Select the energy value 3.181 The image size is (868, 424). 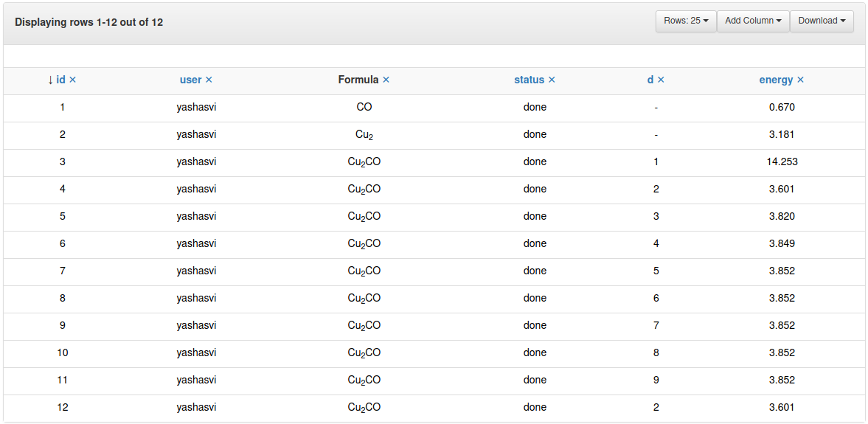[782, 134]
